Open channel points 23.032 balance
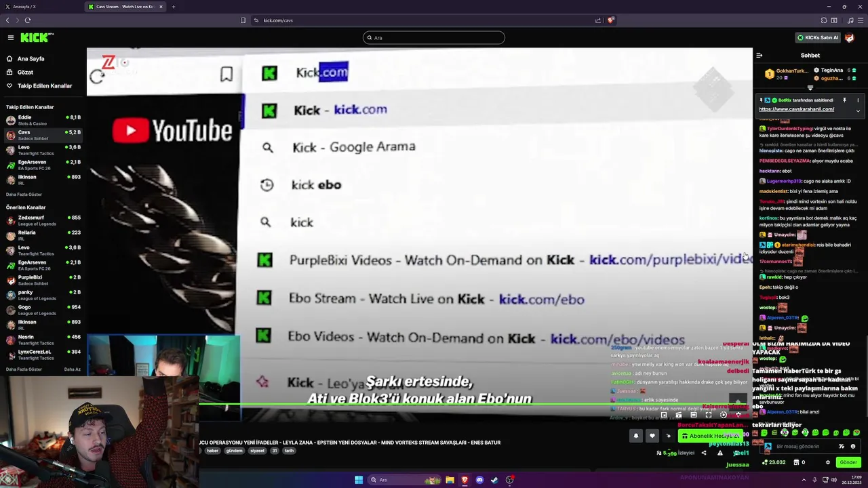Image resolution: width=868 pixels, height=488 pixels. coord(775,462)
